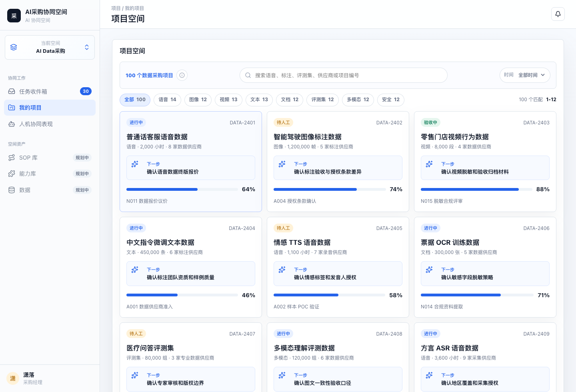The height and width of the screenshot is (392, 576).
Task: Open the 智能驾驶图像标注数据 project title
Action: pyautogui.click(x=307, y=137)
